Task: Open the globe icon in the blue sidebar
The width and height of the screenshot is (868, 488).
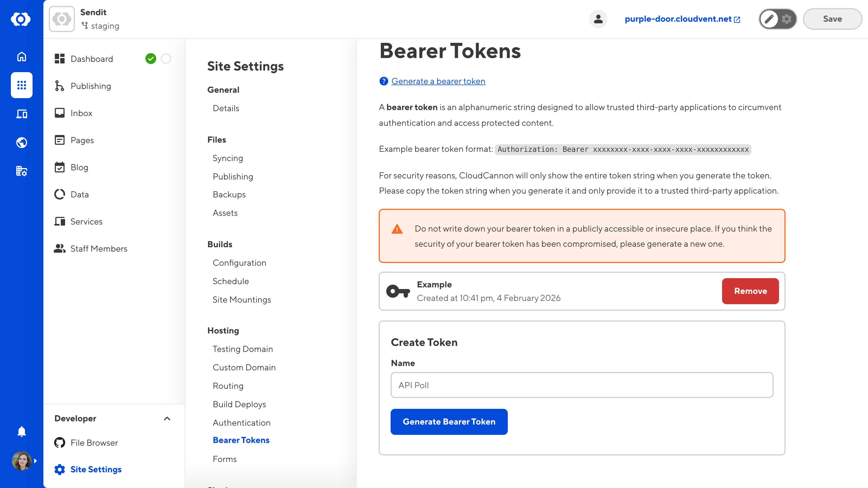Action: [x=21, y=142]
